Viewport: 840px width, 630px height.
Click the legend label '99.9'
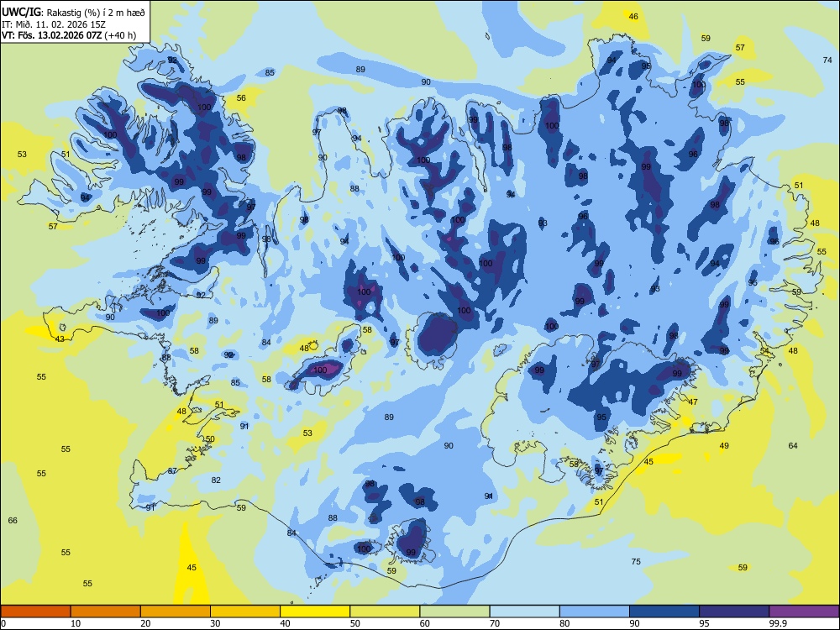tap(778, 623)
